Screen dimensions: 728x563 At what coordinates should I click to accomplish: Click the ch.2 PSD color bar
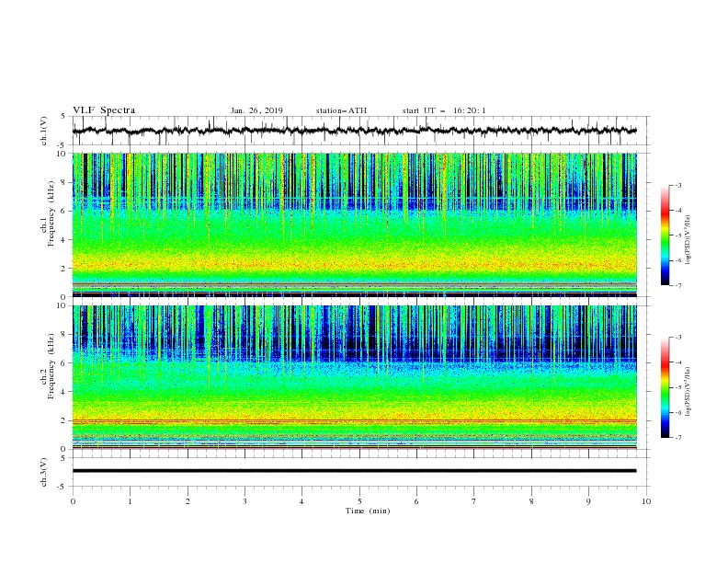coord(665,387)
